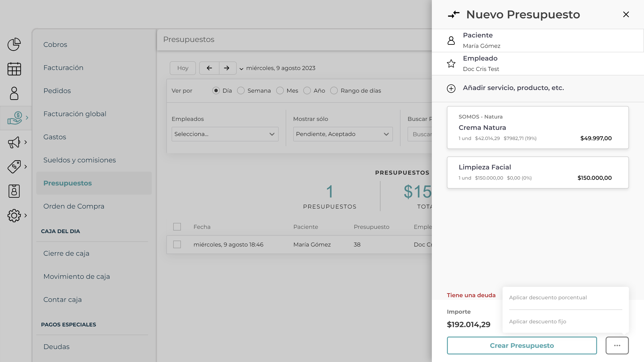Viewport: 644px width, 362px height.
Task: Click the collapse arrows icon beside Nuevo Presupuesto
Action: [x=454, y=15]
